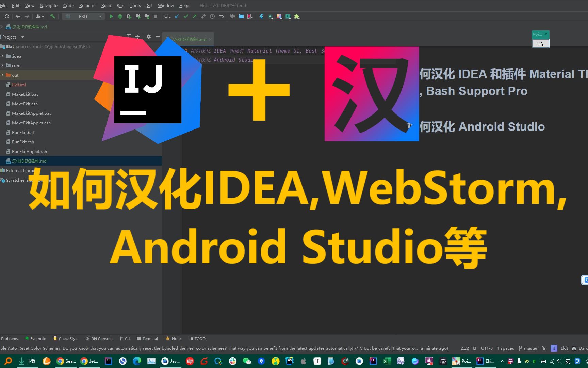Commit changes with green checkmark icon
588x368 pixels.
click(186, 16)
